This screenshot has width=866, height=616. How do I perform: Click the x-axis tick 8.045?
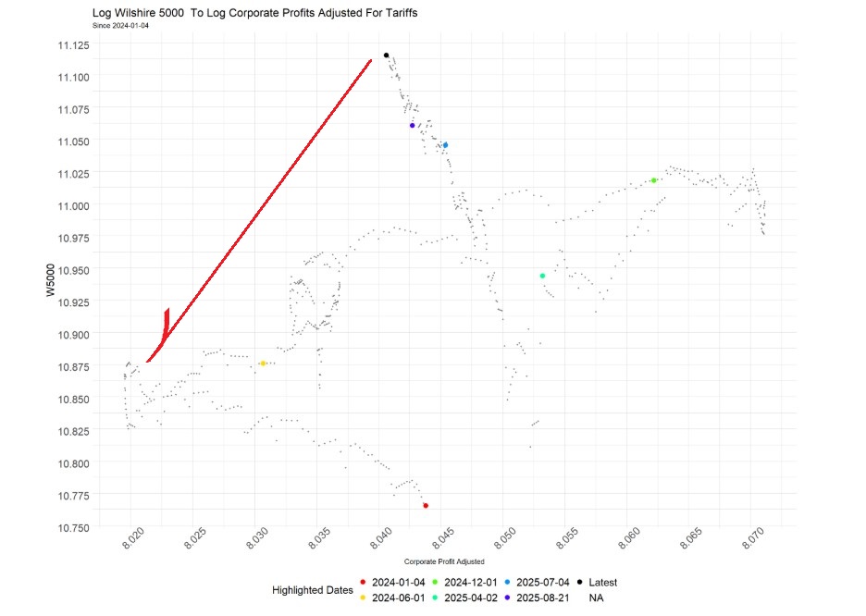443,538
